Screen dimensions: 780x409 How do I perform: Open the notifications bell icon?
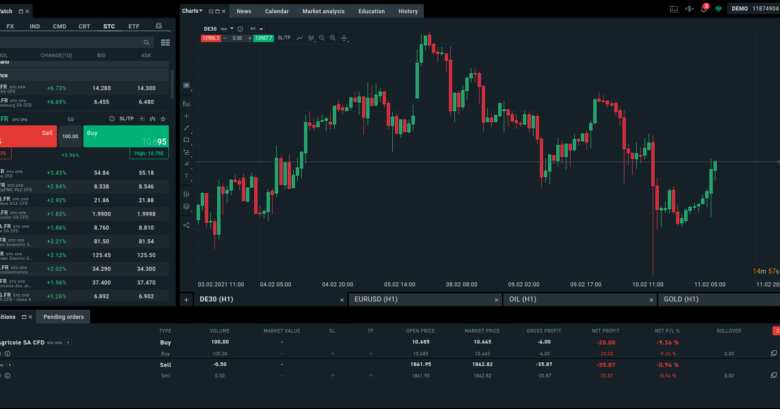tap(703, 8)
